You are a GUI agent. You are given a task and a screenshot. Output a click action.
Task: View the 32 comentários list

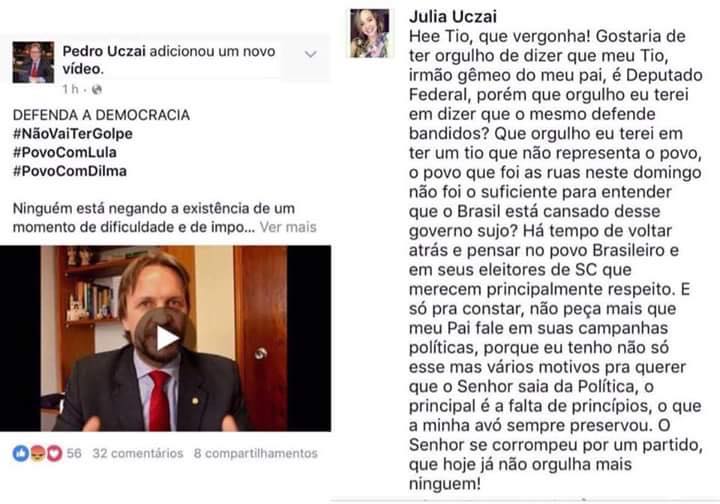click(138, 453)
